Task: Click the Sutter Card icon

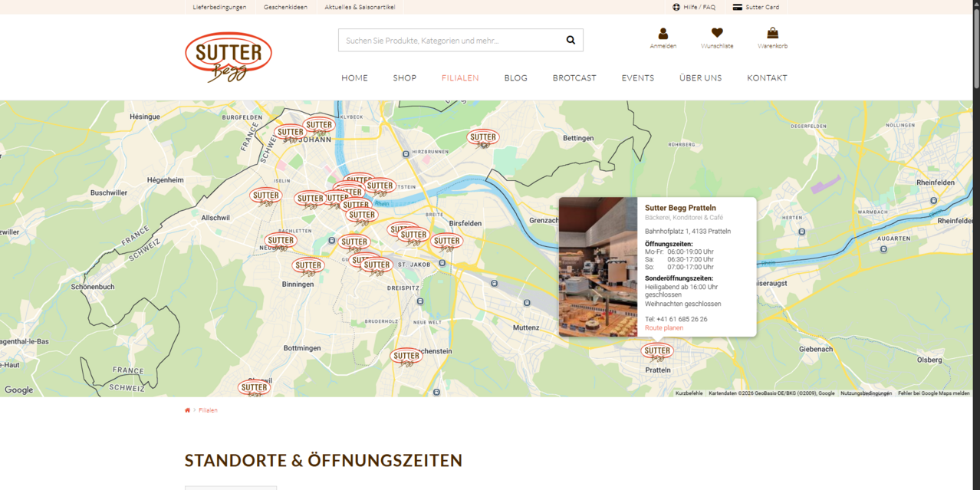Action: click(x=738, y=7)
